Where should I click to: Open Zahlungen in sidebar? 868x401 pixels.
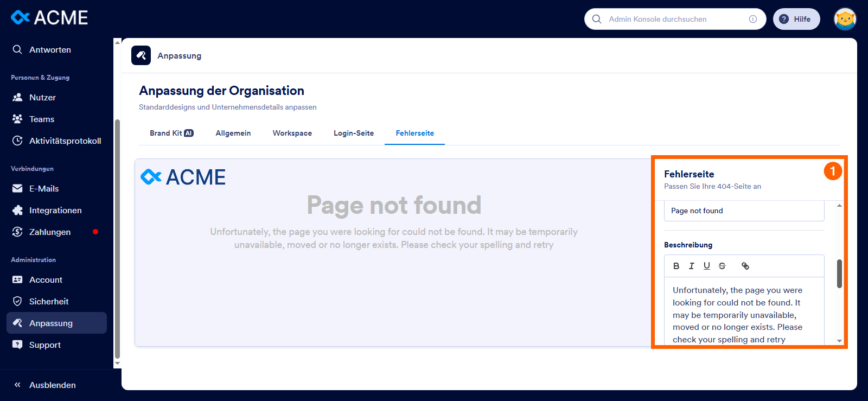pyautogui.click(x=56, y=232)
